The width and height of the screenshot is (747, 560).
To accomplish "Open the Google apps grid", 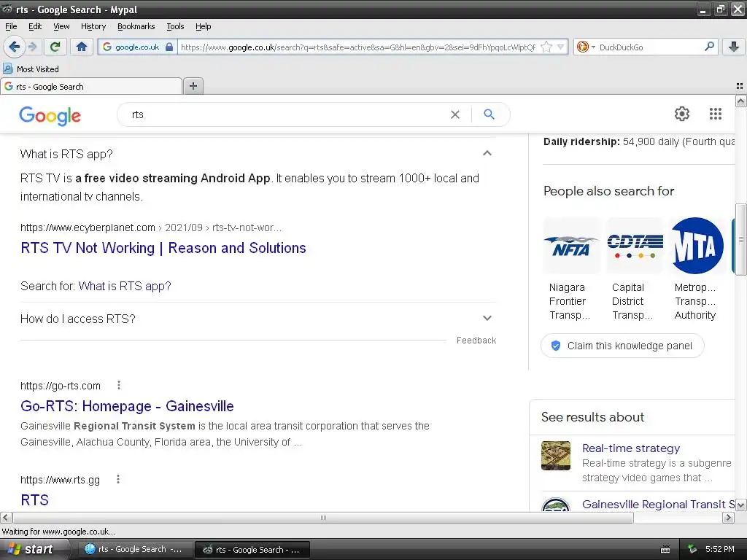I will (x=715, y=114).
